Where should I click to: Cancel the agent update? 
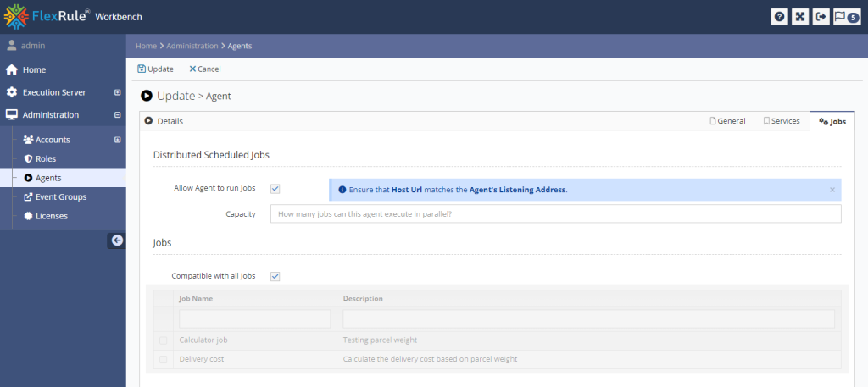[205, 69]
